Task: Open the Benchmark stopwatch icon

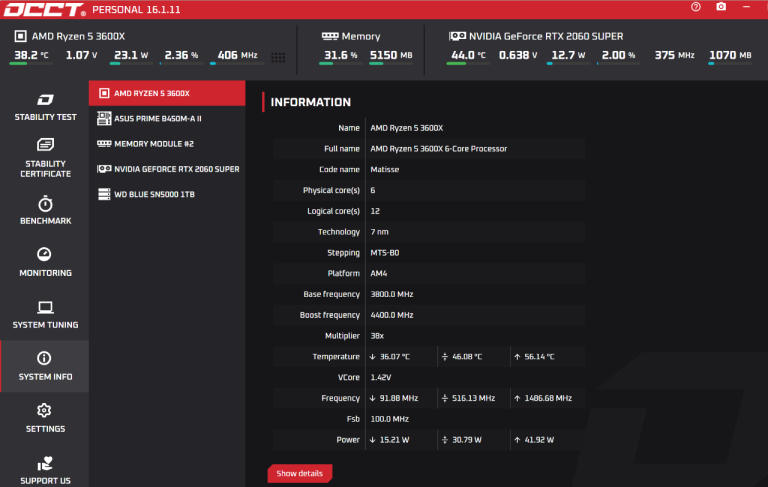Action: point(45,204)
